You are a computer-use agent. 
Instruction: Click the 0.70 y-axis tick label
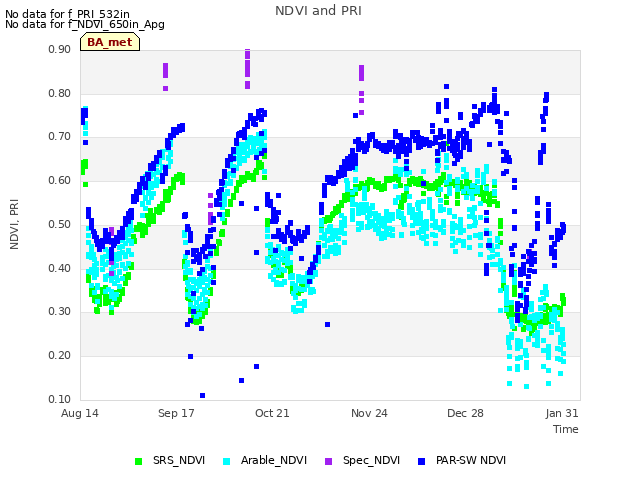click(60, 136)
